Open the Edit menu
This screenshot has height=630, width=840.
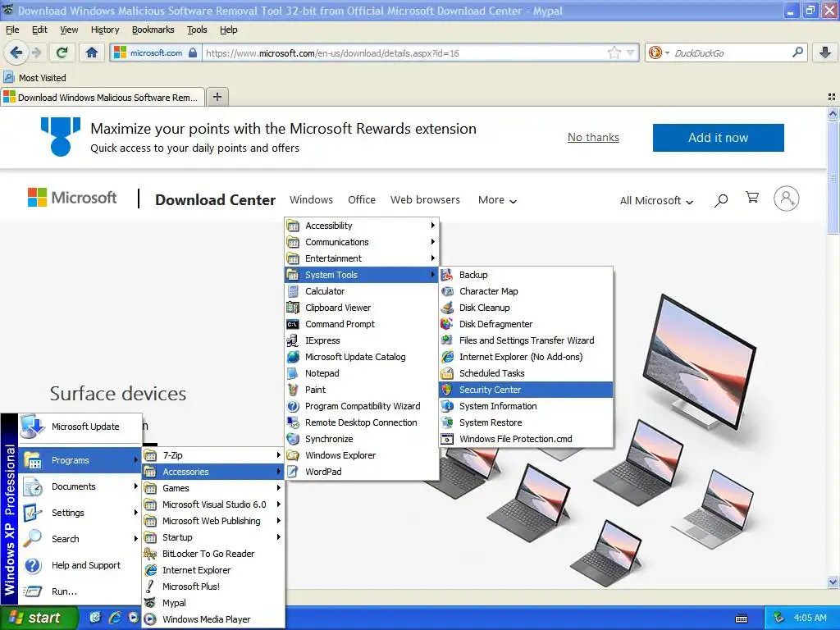tap(39, 30)
